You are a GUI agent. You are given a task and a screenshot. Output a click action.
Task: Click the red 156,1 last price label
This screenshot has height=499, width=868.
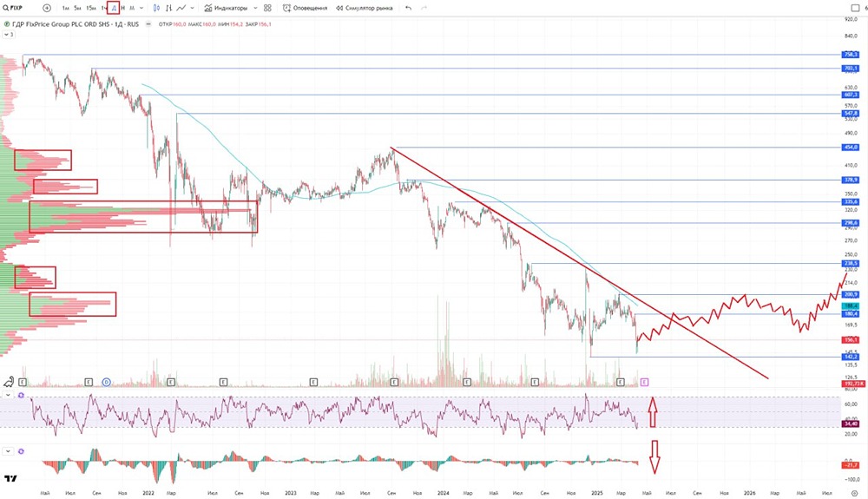point(851,339)
